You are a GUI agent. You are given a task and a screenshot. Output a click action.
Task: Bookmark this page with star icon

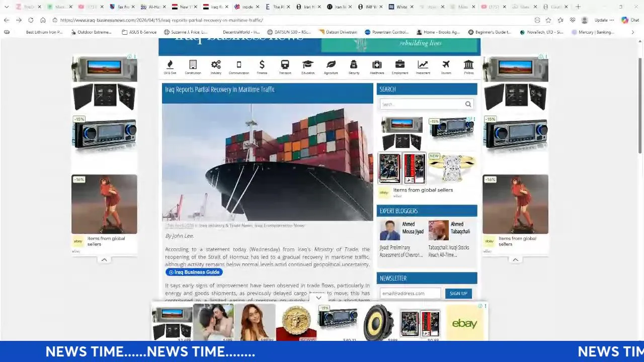548,20
